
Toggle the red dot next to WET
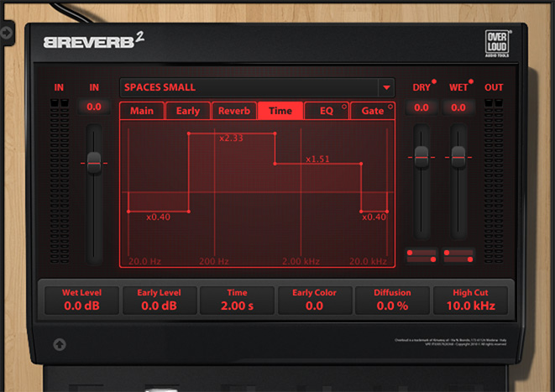pyautogui.click(x=471, y=82)
